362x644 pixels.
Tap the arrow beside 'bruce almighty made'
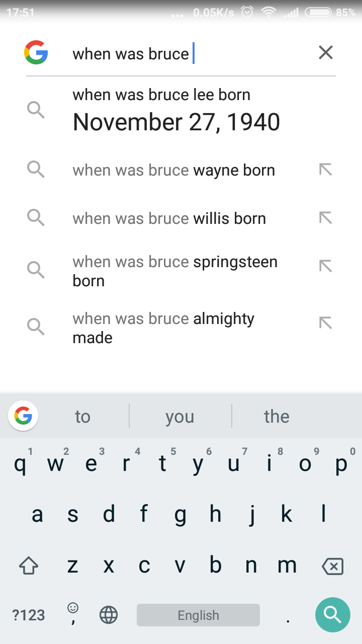coord(326,323)
